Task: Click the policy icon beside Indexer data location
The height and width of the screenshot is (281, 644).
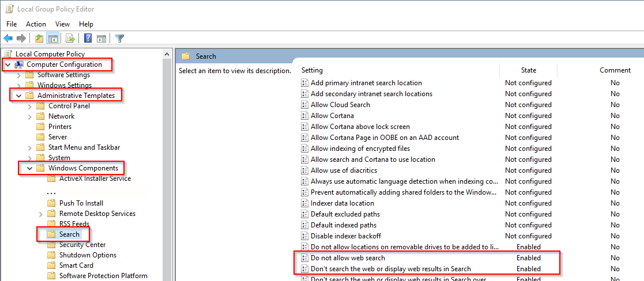Action: point(305,203)
